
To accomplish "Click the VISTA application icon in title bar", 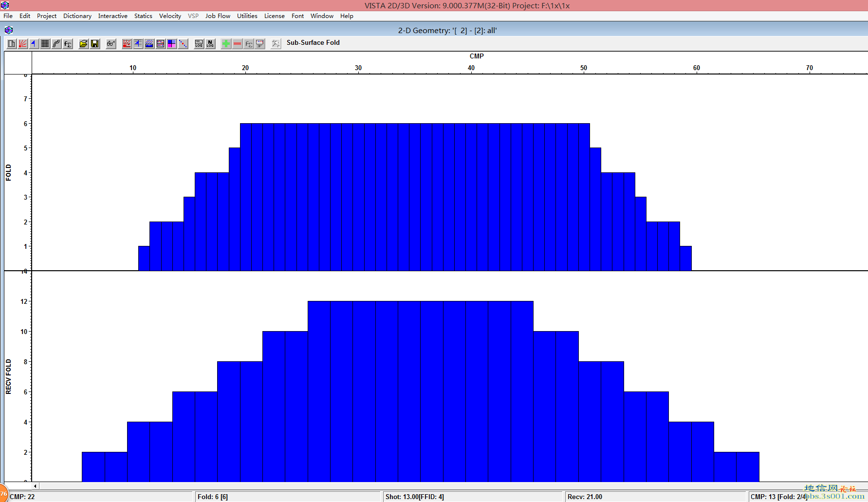I will pyautogui.click(x=5, y=5).
